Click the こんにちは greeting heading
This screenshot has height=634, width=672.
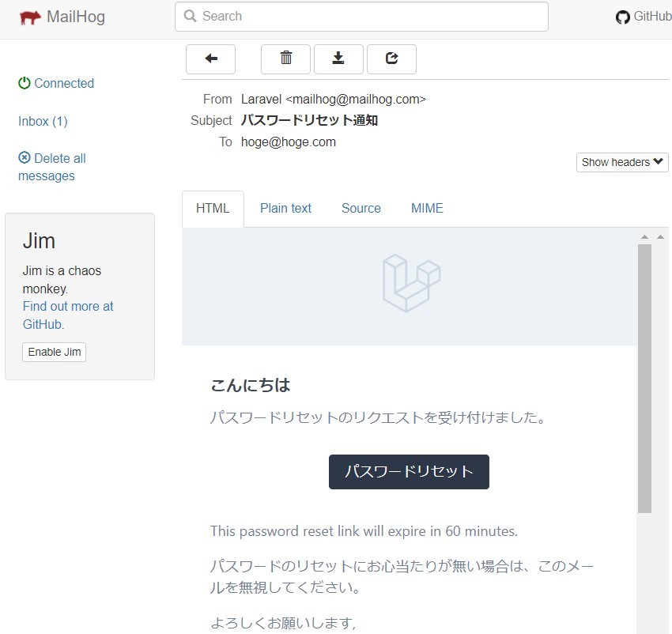[x=251, y=385]
